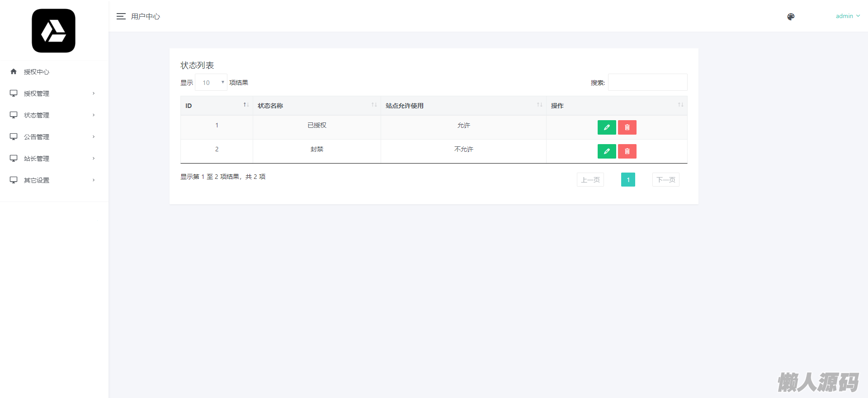Delete the 封禁 status row

point(627,151)
